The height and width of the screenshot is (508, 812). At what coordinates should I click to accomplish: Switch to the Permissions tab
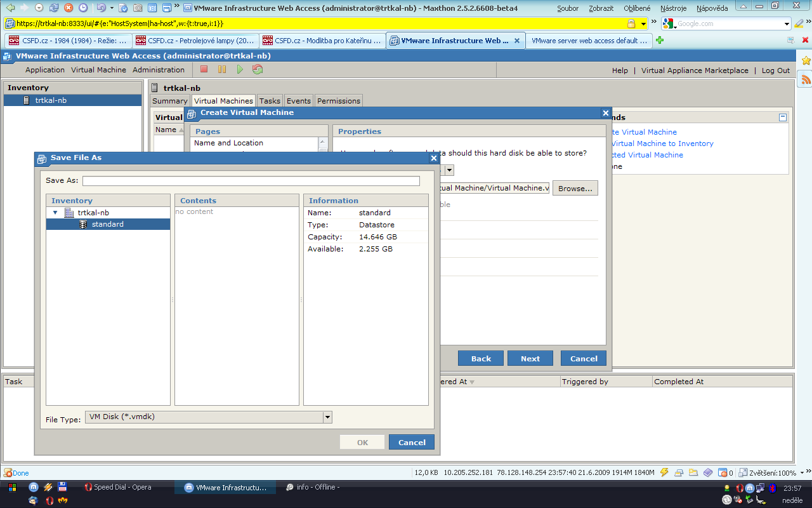[x=339, y=100]
